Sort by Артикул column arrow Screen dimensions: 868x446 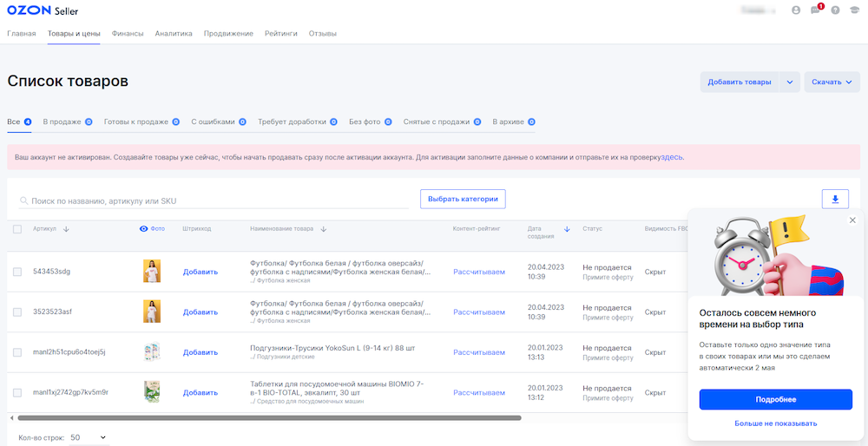(67, 229)
